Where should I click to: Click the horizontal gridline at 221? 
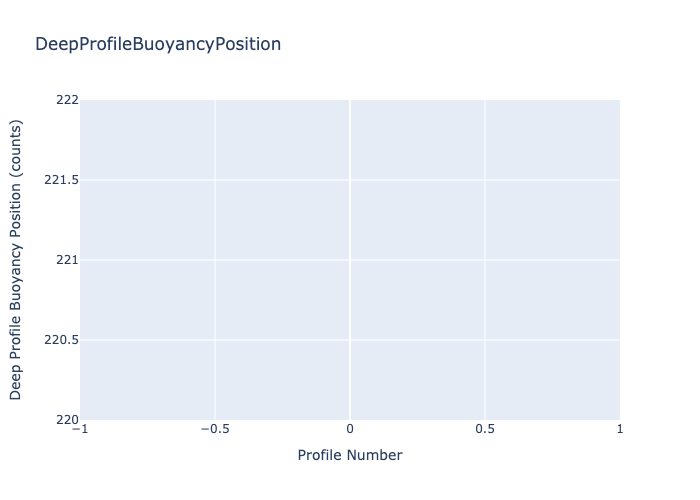pyautogui.click(x=280, y=260)
